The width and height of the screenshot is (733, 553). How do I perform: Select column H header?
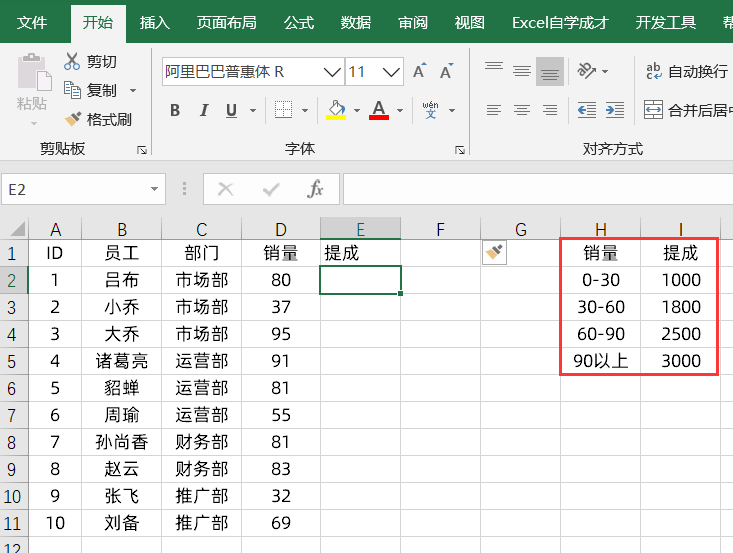pyautogui.click(x=601, y=229)
